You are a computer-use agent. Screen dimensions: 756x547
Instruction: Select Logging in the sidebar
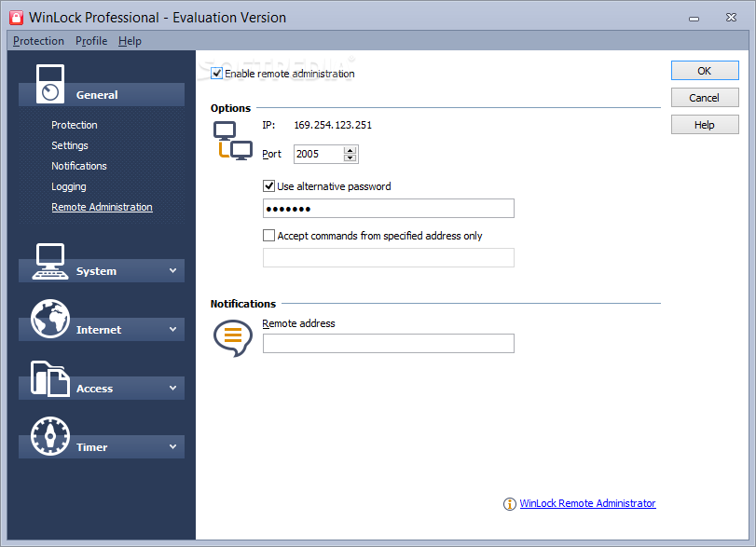point(68,186)
